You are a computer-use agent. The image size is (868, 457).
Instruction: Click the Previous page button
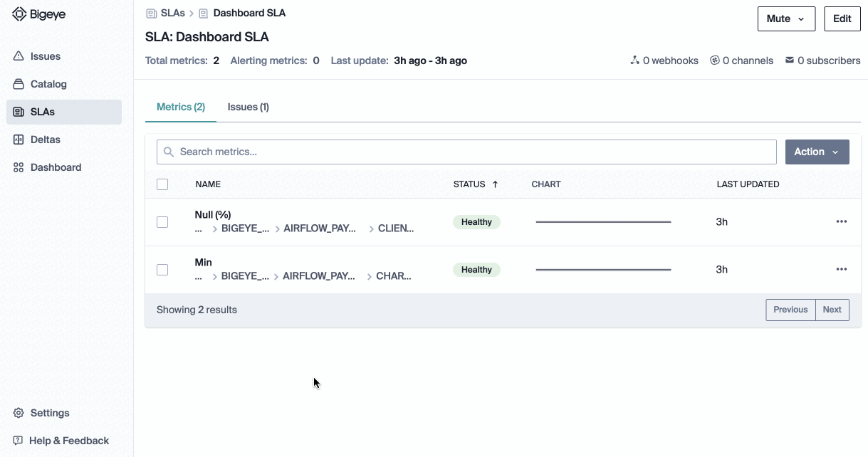point(790,310)
